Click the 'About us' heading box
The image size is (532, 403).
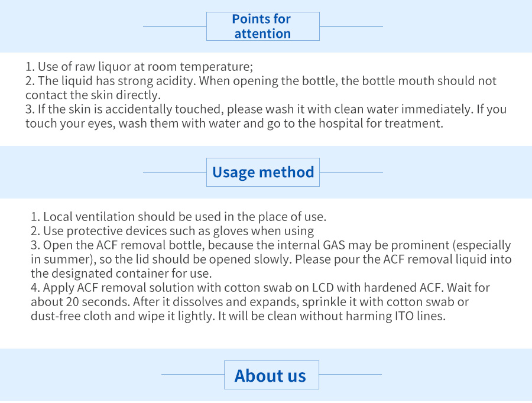(271, 375)
